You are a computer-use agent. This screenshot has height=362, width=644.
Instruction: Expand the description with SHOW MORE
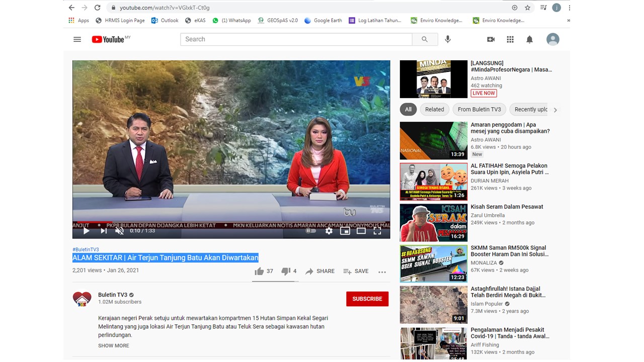coord(114,346)
